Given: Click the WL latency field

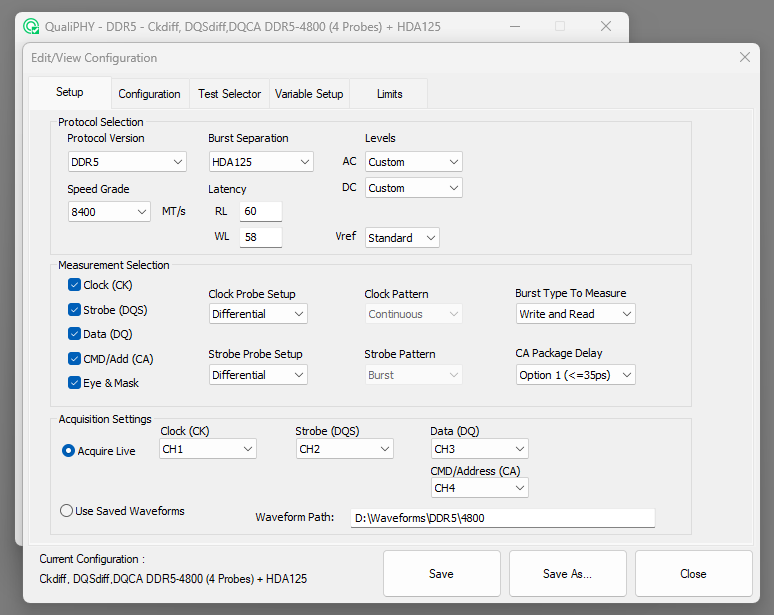Looking at the screenshot, I should (261, 237).
